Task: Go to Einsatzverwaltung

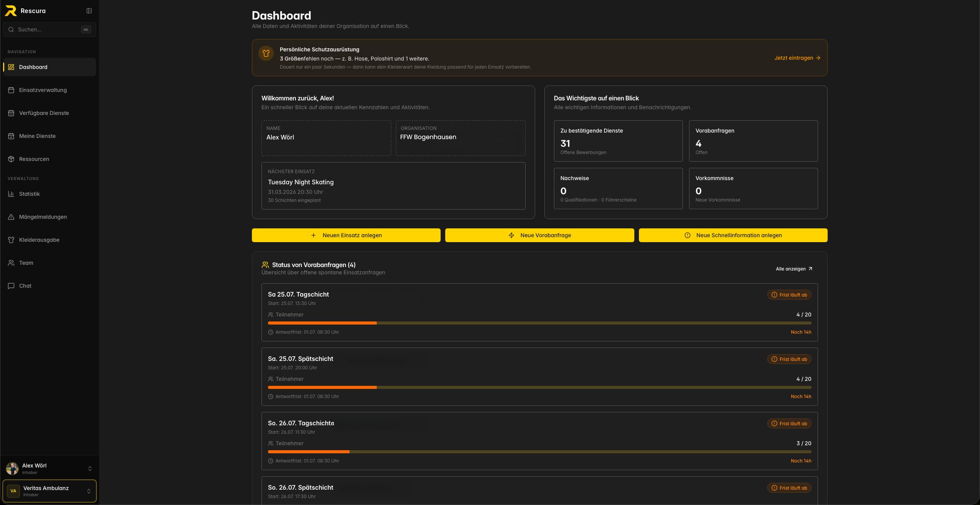Action: (x=49, y=90)
